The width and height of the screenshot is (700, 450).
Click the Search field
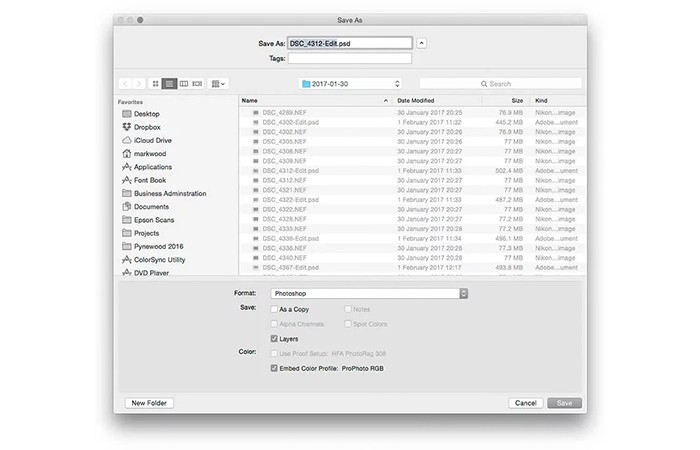pos(500,83)
